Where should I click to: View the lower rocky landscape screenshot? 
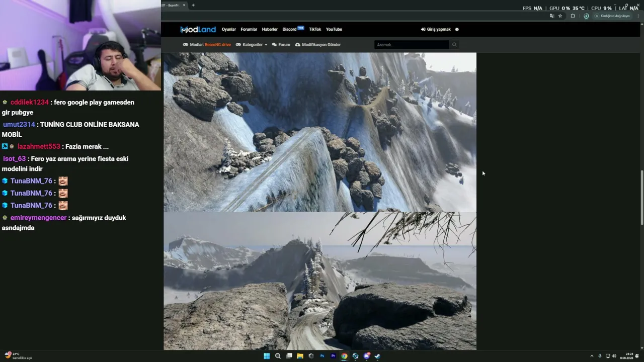click(x=319, y=281)
